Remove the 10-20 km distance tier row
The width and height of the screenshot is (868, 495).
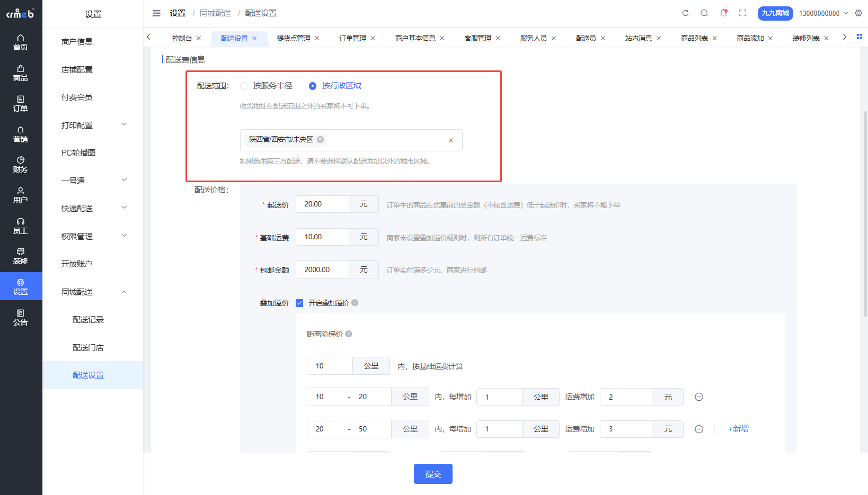point(699,397)
